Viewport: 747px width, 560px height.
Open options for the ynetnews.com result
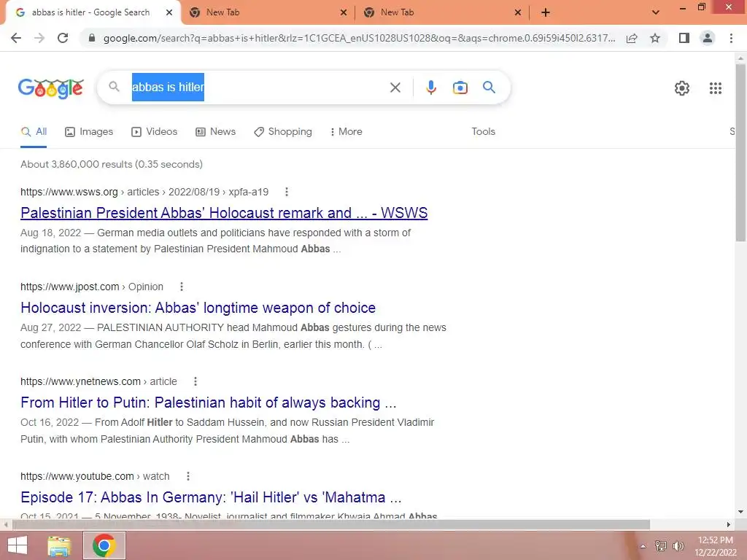coord(196,381)
